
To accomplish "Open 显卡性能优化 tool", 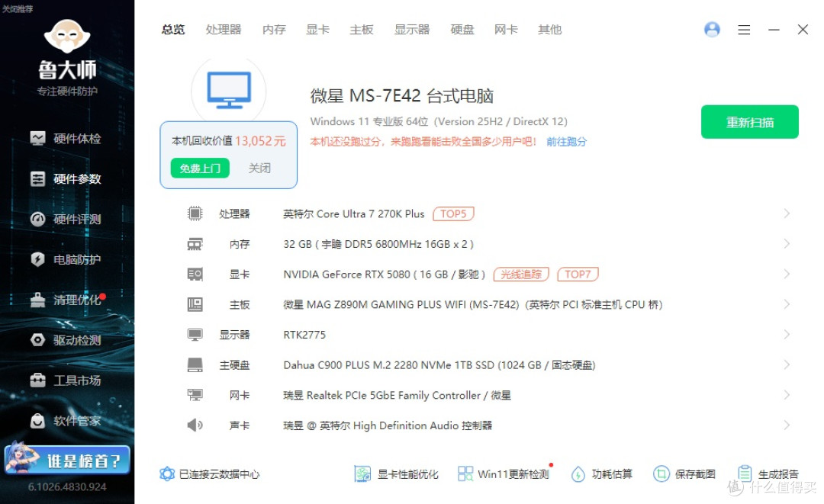I will coord(396,474).
